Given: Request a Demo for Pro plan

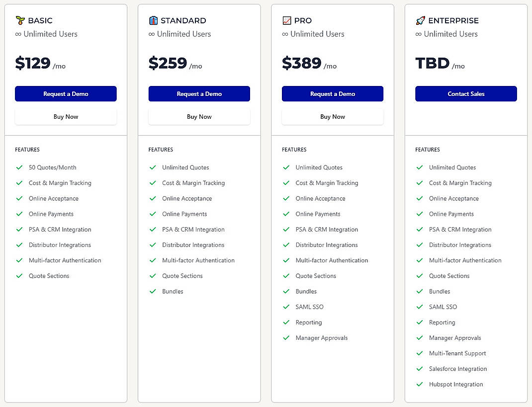Looking at the screenshot, I should (332, 94).
